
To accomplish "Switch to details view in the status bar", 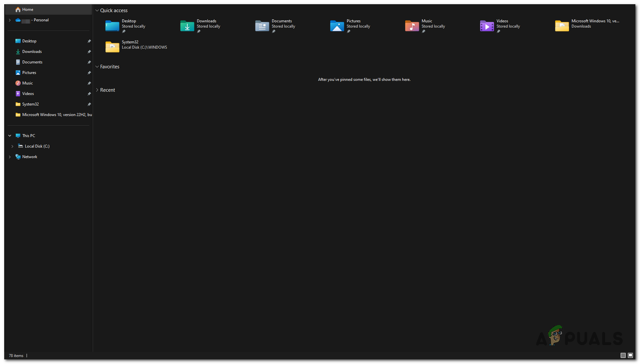I will click(623, 356).
